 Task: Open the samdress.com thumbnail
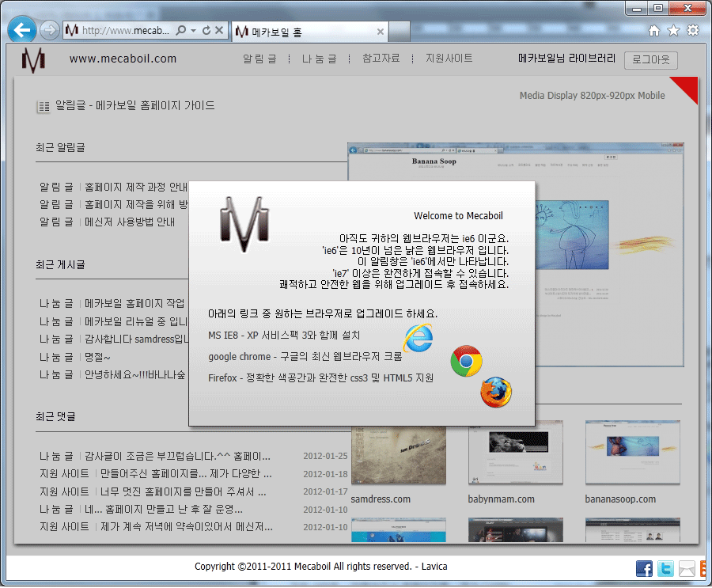point(399,455)
